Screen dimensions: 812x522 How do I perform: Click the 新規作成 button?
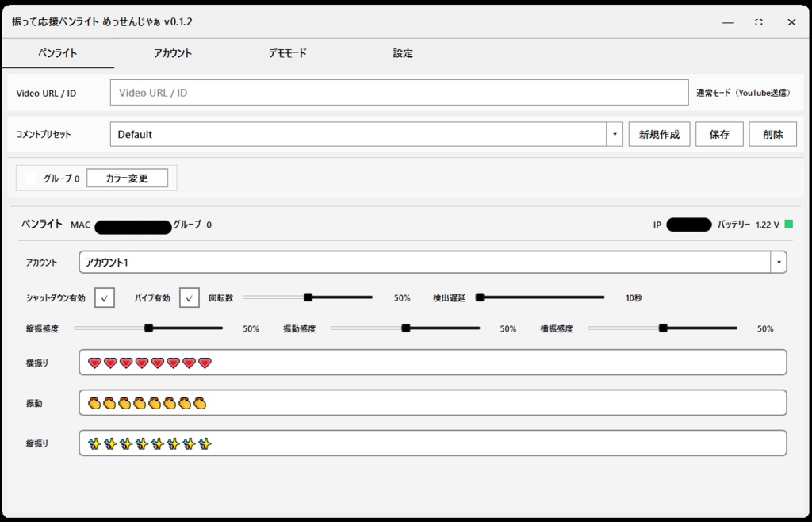(x=659, y=135)
